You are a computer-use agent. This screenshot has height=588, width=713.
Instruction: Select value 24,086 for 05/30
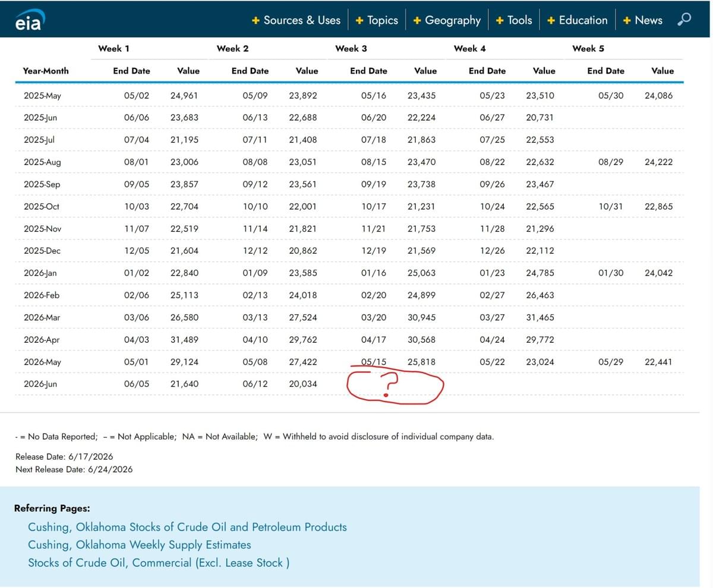click(659, 95)
